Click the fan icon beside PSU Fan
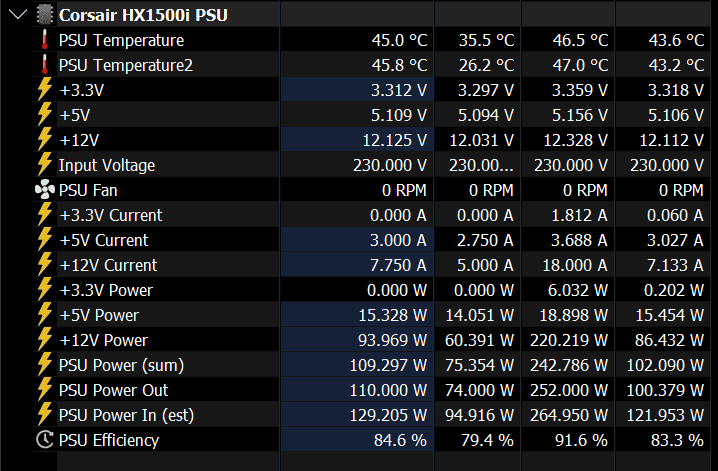This screenshot has width=718, height=471. (44, 189)
